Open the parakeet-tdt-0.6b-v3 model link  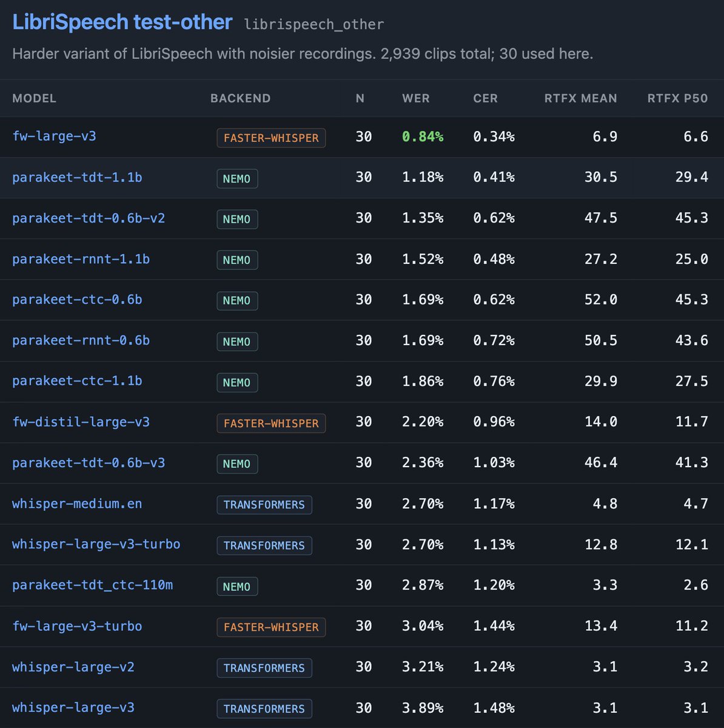(89, 463)
